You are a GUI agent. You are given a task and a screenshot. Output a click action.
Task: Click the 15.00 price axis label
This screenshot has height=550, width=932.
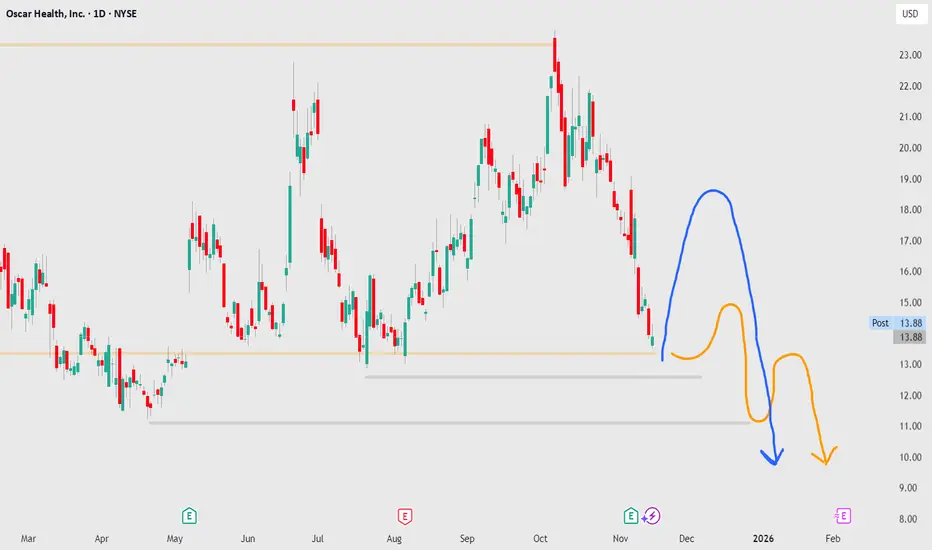tap(910, 303)
